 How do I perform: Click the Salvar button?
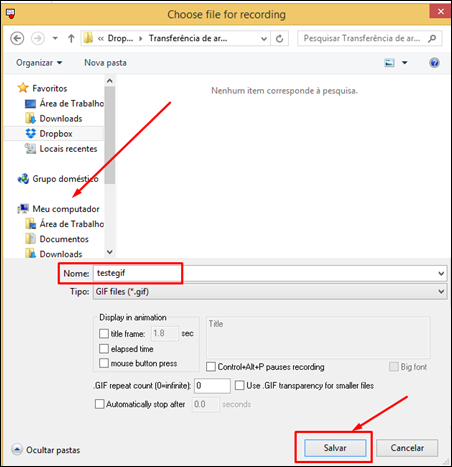coord(335,448)
